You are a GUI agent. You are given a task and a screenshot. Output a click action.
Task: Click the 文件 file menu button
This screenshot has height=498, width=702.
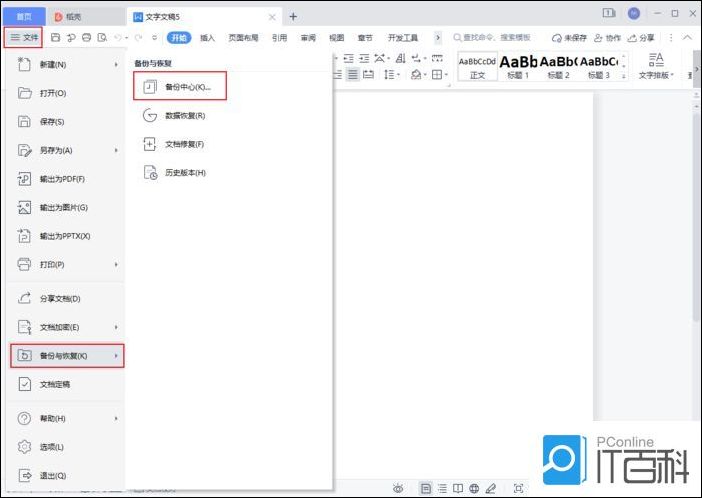24,38
